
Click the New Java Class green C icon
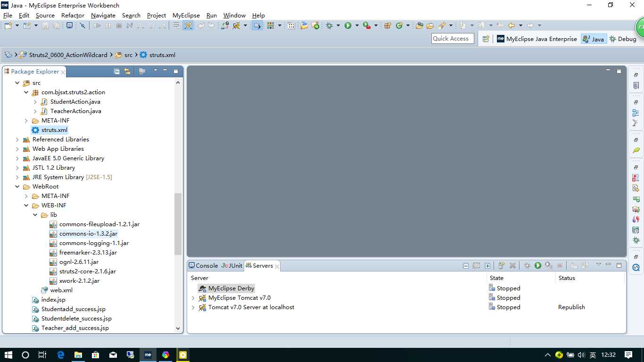[x=400, y=25]
